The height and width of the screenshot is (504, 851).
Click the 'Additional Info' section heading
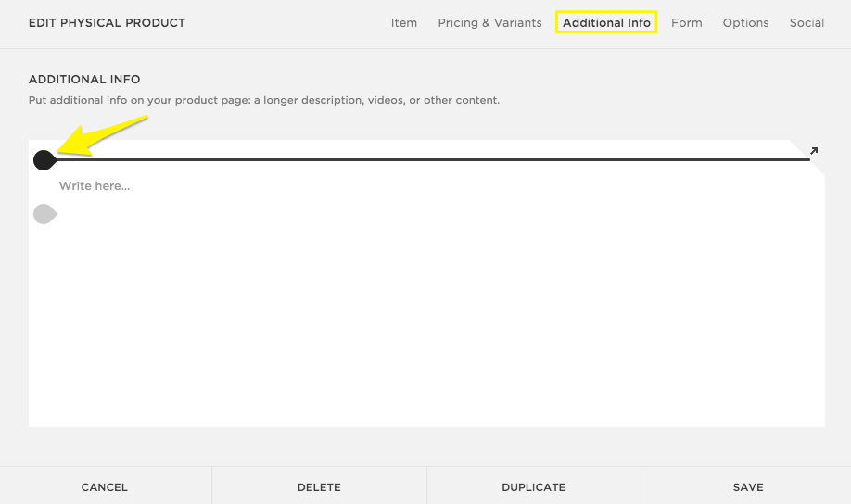(x=84, y=80)
